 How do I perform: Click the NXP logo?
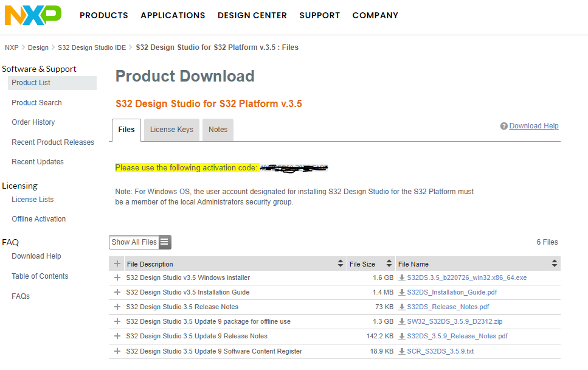(x=33, y=15)
